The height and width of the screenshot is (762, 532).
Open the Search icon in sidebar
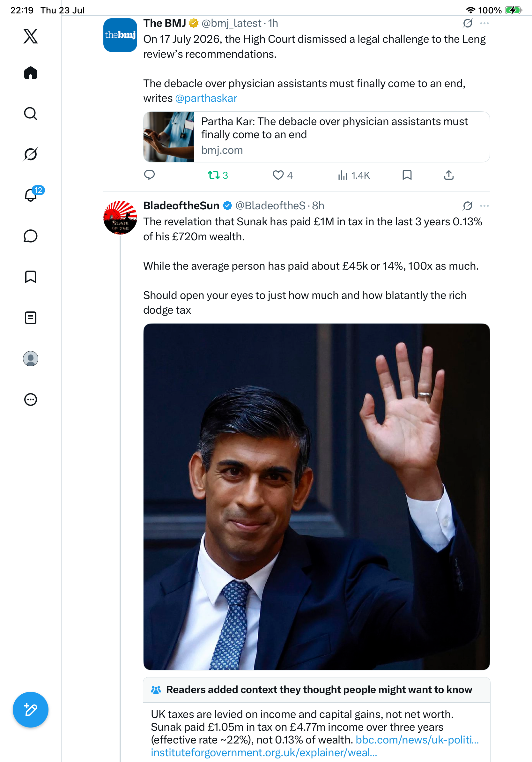coord(31,114)
